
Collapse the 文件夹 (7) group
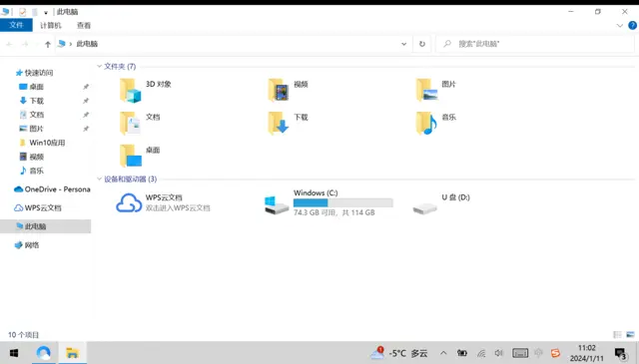[99, 66]
